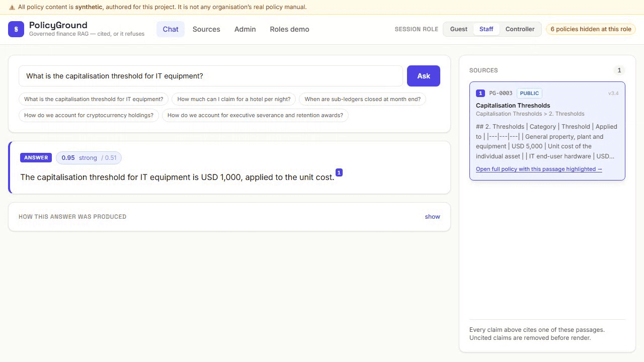Click the Capitalisation Thresholds source title

pos(513,106)
